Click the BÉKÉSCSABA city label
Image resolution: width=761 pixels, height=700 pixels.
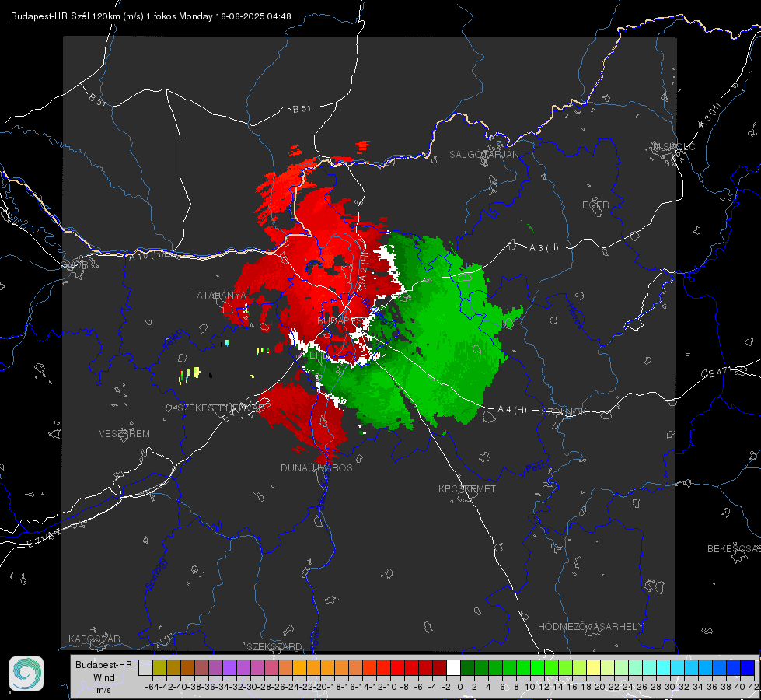pyautogui.click(x=734, y=548)
